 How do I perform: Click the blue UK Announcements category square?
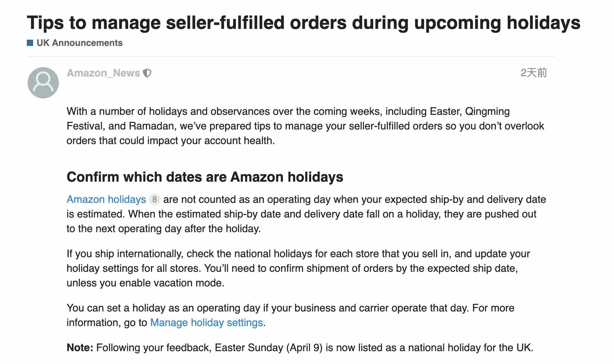(30, 43)
